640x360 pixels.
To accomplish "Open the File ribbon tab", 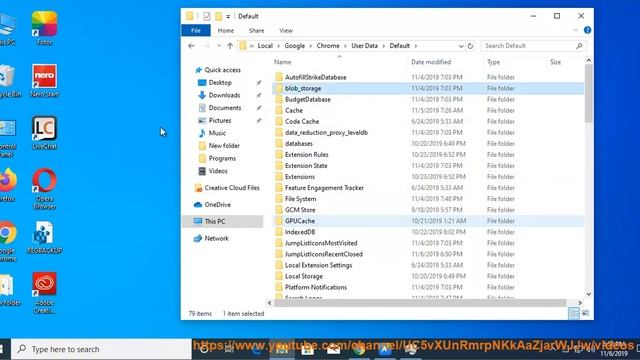I will 196,31.
